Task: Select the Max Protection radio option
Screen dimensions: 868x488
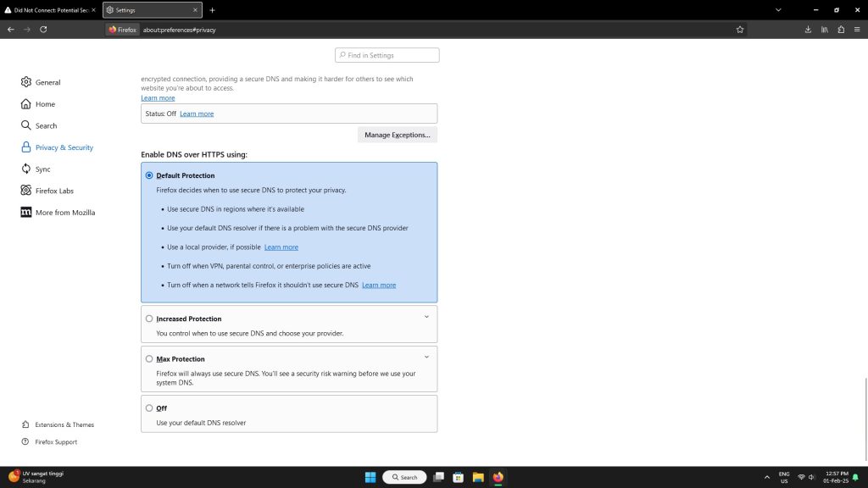Action: (x=149, y=358)
